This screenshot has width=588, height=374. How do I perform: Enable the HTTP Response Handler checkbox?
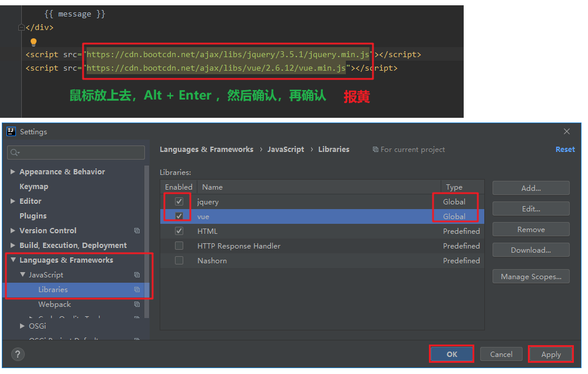coord(179,246)
